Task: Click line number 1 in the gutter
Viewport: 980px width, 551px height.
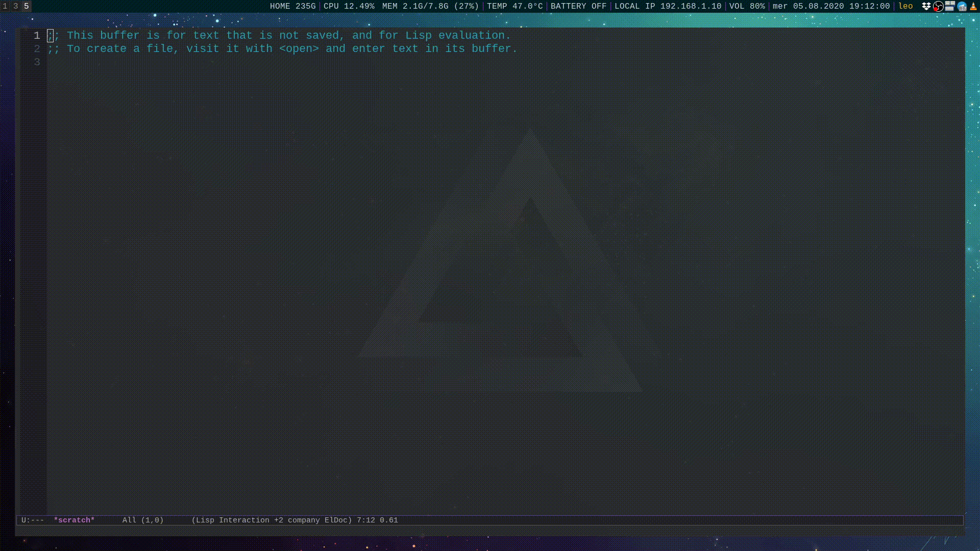Action: (37, 35)
